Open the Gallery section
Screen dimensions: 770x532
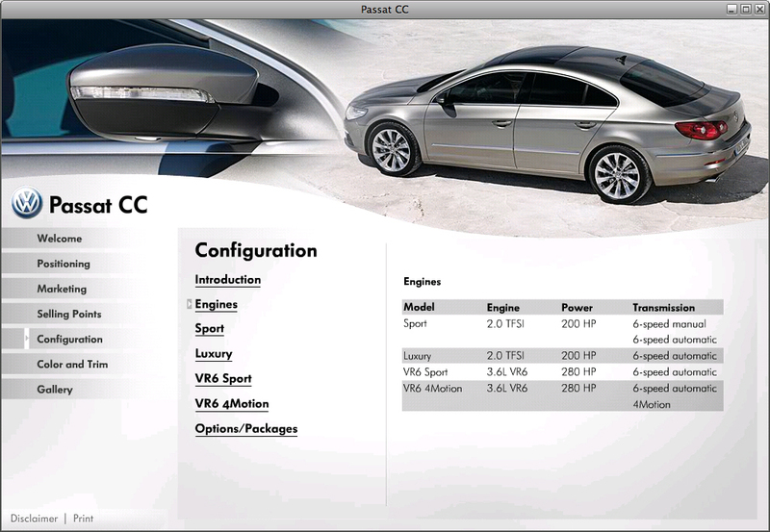[x=55, y=390]
